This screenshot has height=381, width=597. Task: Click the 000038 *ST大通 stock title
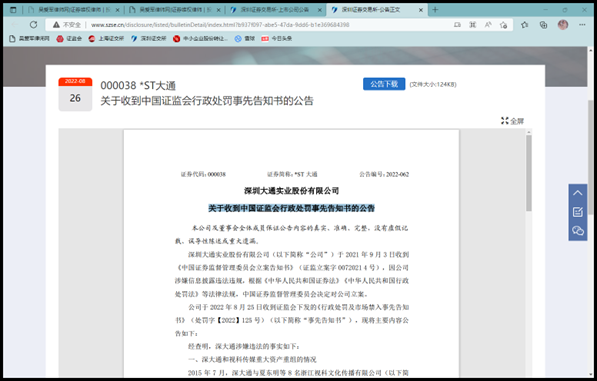point(138,86)
